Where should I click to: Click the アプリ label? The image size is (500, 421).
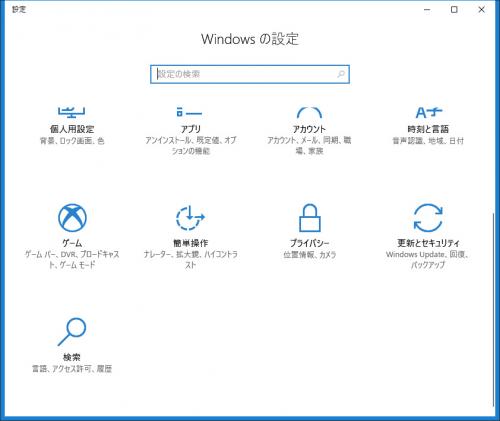click(x=191, y=129)
